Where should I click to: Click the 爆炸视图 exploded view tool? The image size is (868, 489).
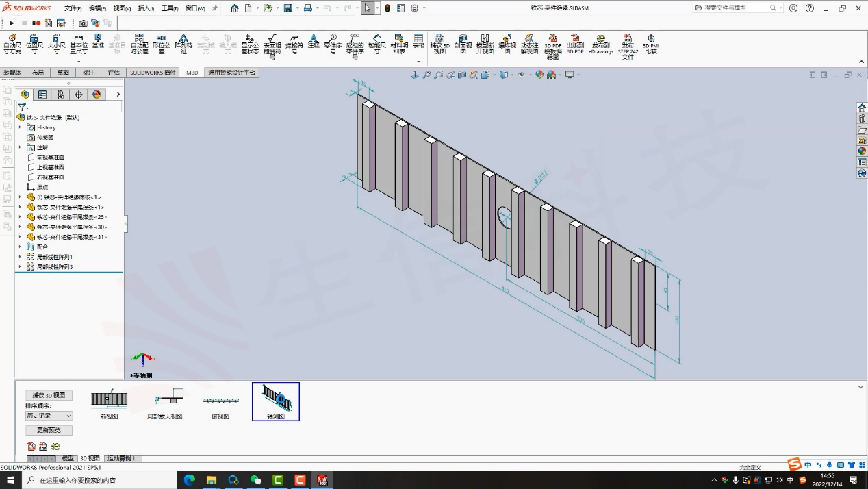point(507,44)
